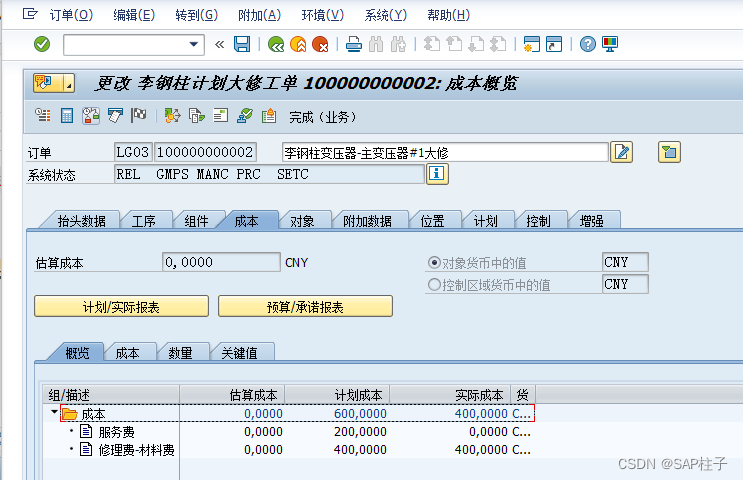This screenshot has width=743, height=480.
Task: Collapse the 成本 folder tree node
Action: tap(54, 412)
